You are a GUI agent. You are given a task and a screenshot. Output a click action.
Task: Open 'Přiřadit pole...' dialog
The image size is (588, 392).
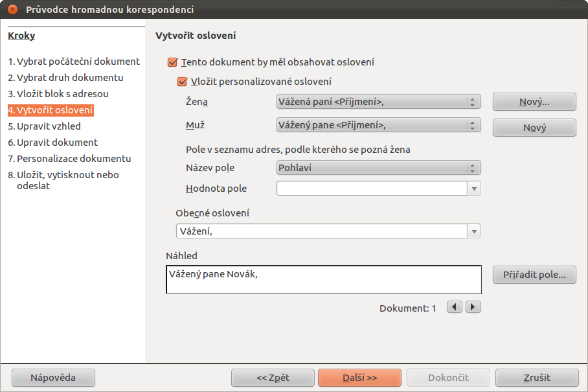tap(534, 275)
